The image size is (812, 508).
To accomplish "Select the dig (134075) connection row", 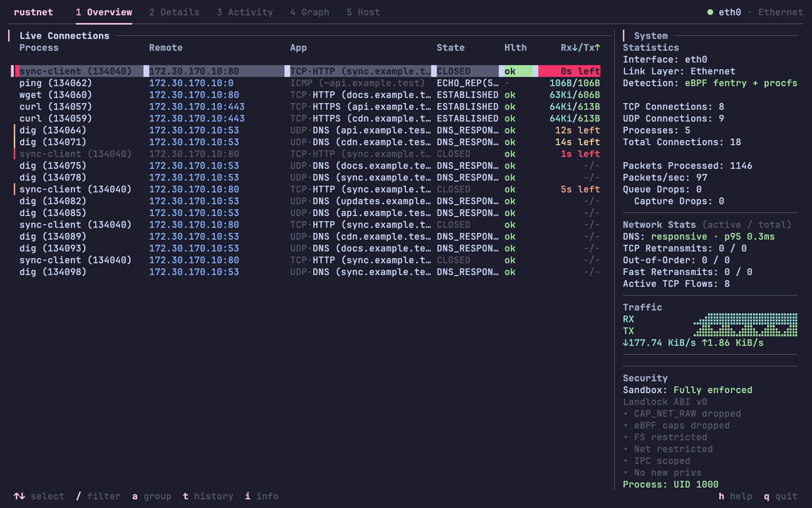I will pyautogui.click(x=307, y=166).
